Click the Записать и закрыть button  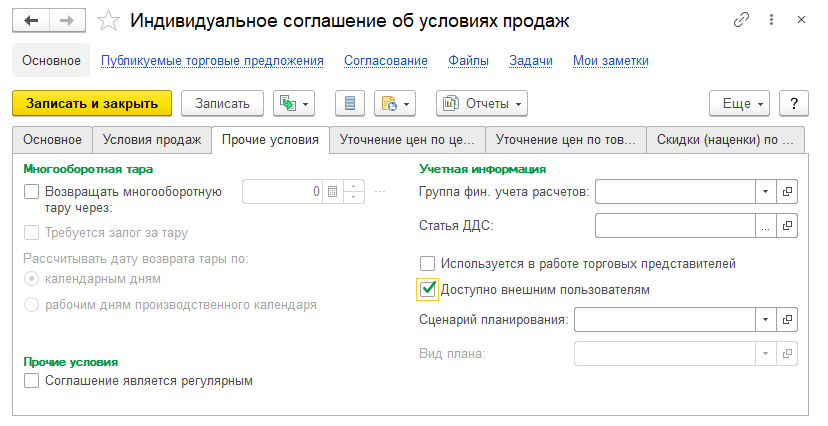(x=92, y=103)
